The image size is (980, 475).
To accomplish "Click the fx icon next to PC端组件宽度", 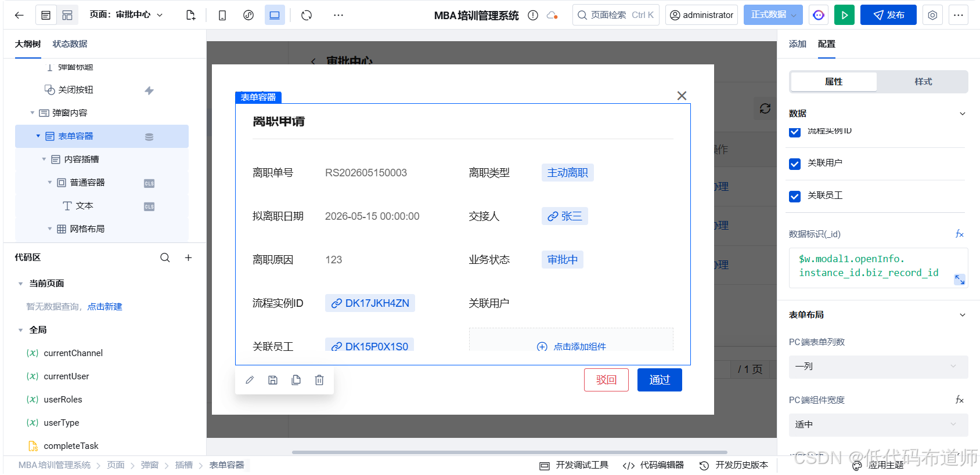I will click(959, 400).
